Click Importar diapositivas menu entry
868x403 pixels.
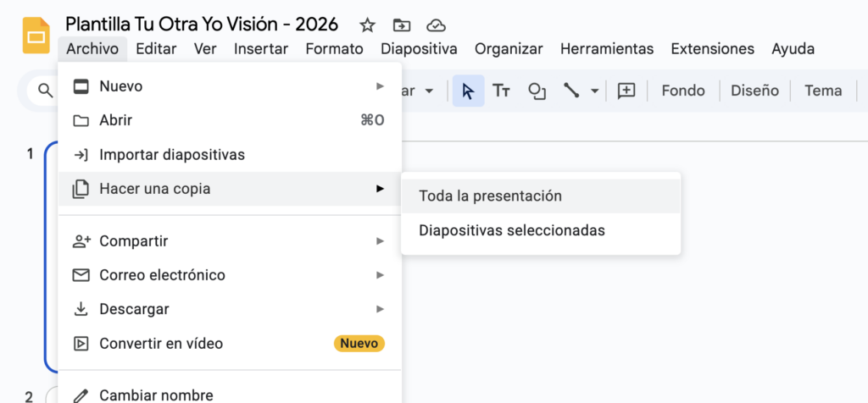[172, 155]
